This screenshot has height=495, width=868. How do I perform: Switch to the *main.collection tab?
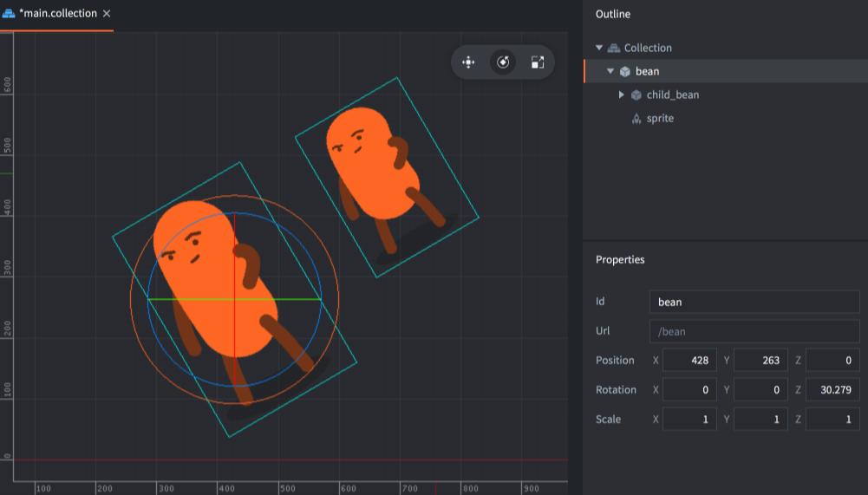coord(58,14)
